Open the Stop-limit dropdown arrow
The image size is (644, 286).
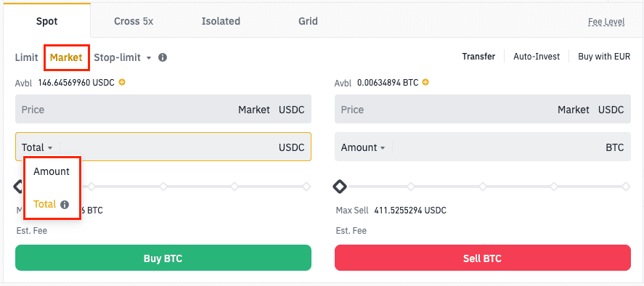pyautogui.click(x=149, y=57)
